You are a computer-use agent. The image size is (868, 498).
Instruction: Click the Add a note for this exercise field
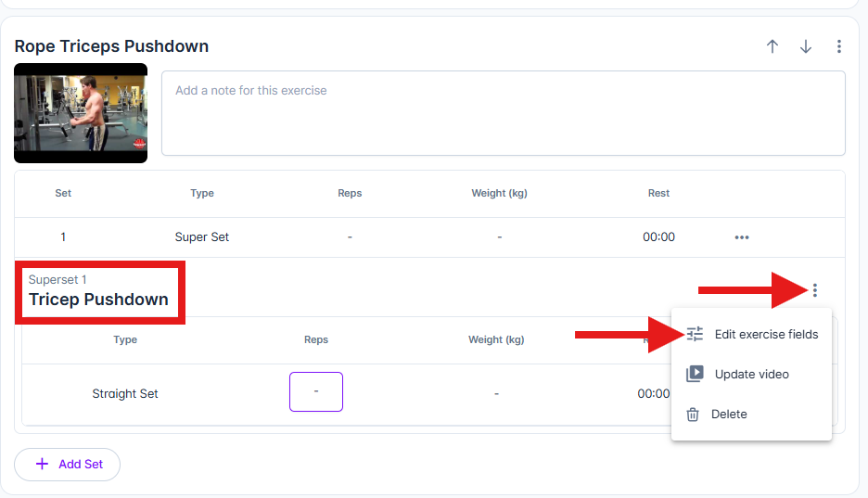504,113
